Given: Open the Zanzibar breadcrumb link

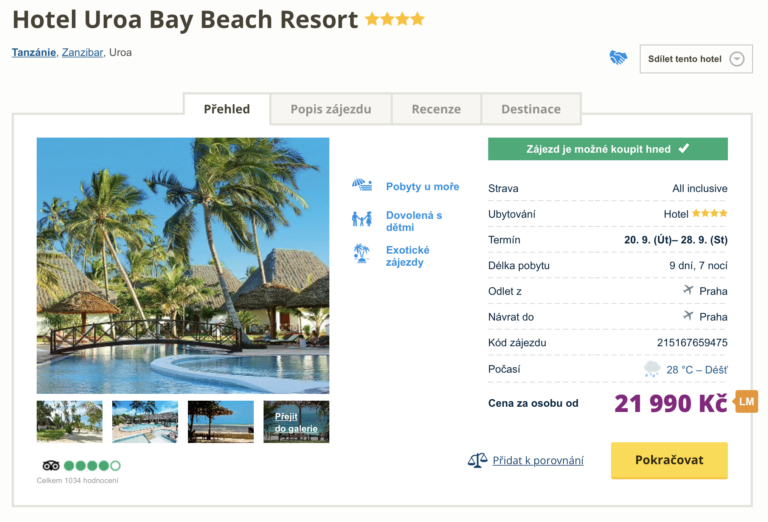Looking at the screenshot, I should [x=82, y=52].
